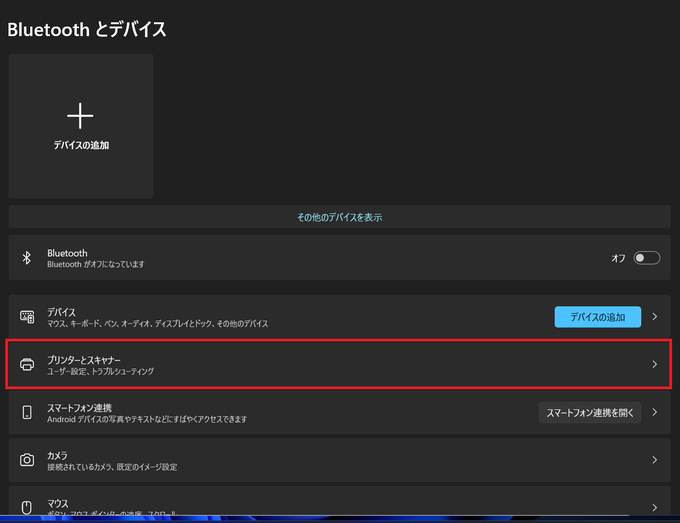Image resolution: width=680 pixels, height=523 pixels.
Task: Expand the デバイス row chevron
Action: tap(655, 317)
